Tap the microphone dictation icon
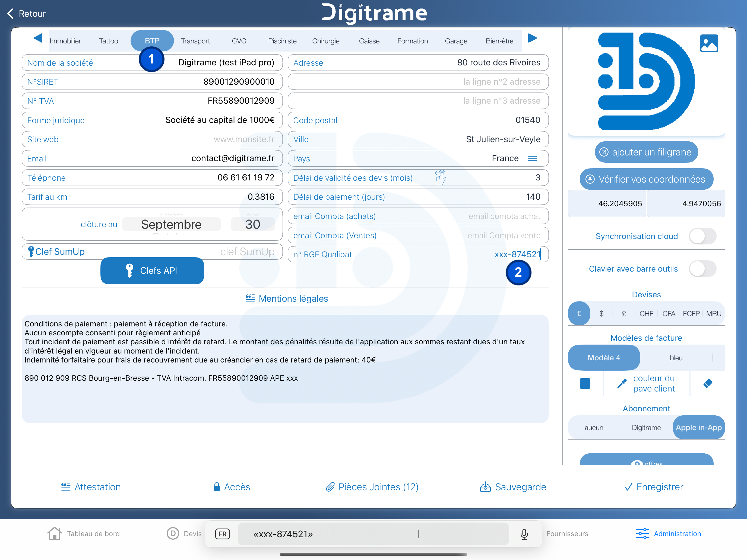 (x=524, y=534)
